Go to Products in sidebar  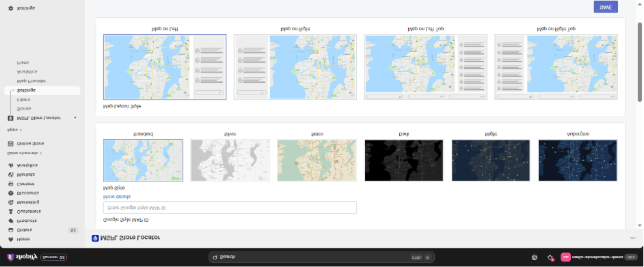tap(26, 221)
